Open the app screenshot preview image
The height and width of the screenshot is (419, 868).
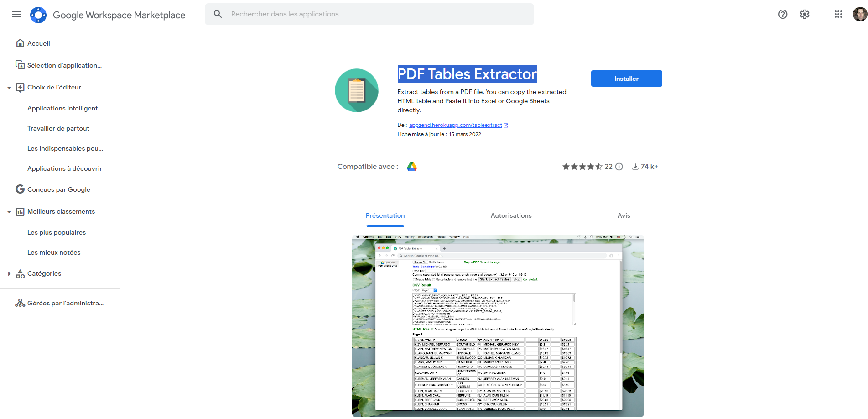[498, 326]
